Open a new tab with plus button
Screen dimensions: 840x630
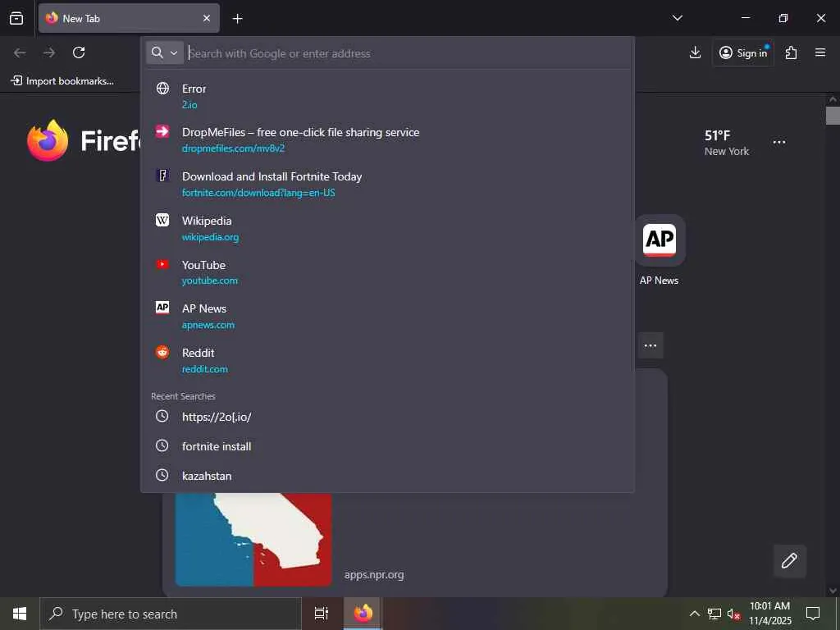[x=237, y=19]
